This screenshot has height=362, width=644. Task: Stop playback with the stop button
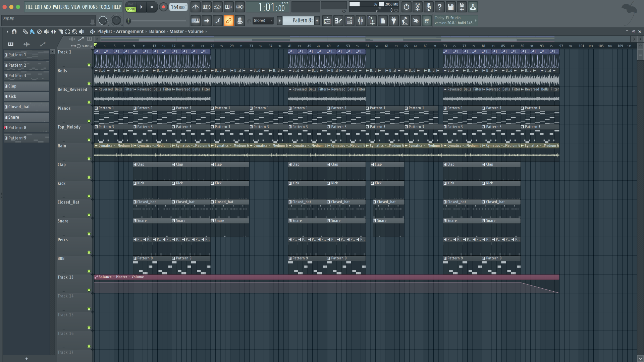click(152, 7)
